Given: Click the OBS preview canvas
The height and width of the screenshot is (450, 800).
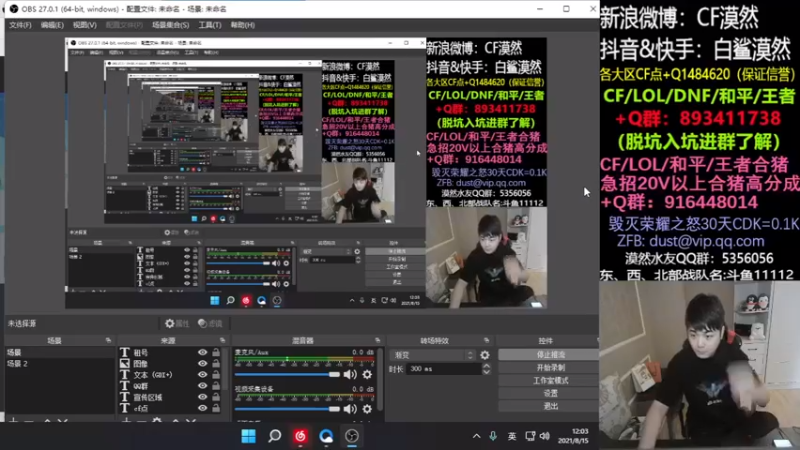Looking at the screenshot, I should click(306, 173).
